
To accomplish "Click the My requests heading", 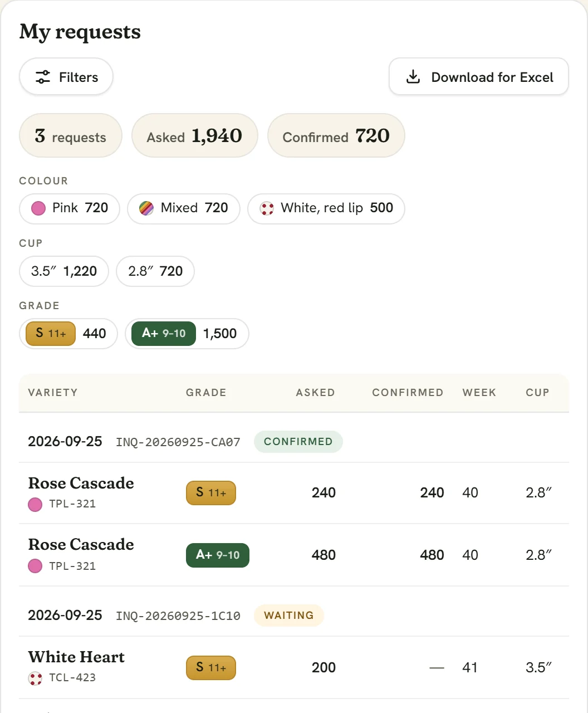I will pyautogui.click(x=80, y=32).
